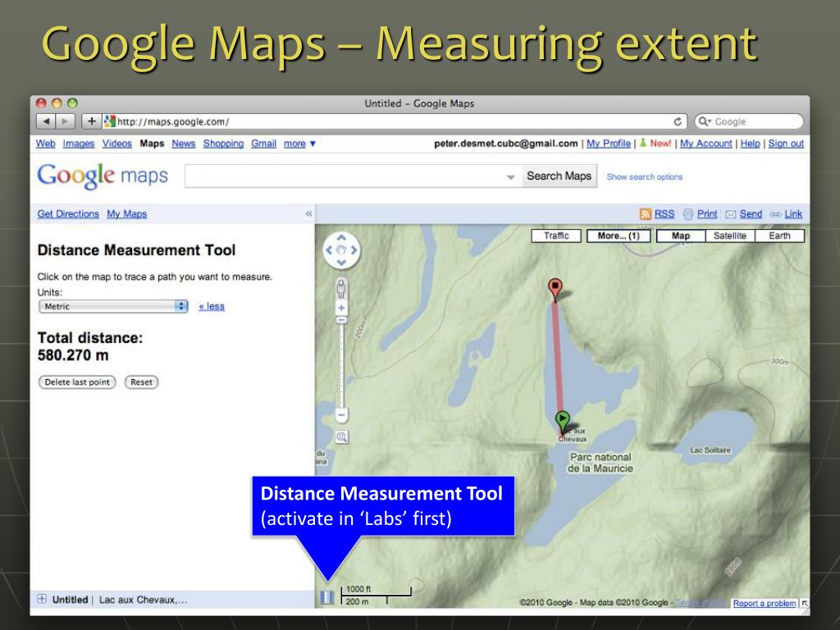The width and height of the screenshot is (840, 630).
Task: Open the Help link
Action: 750,144
